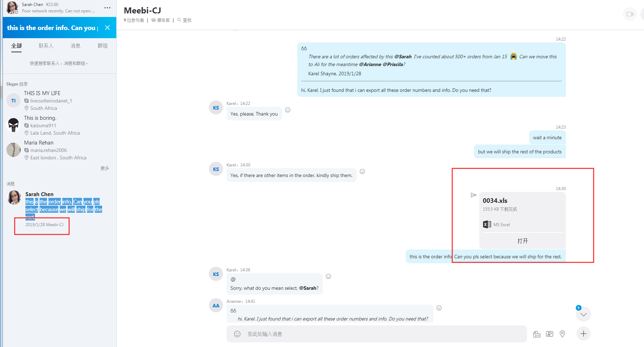Clear the search box with X
Image resolution: width=644 pixels, height=347 pixels.
pyautogui.click(x=107, y=28)
